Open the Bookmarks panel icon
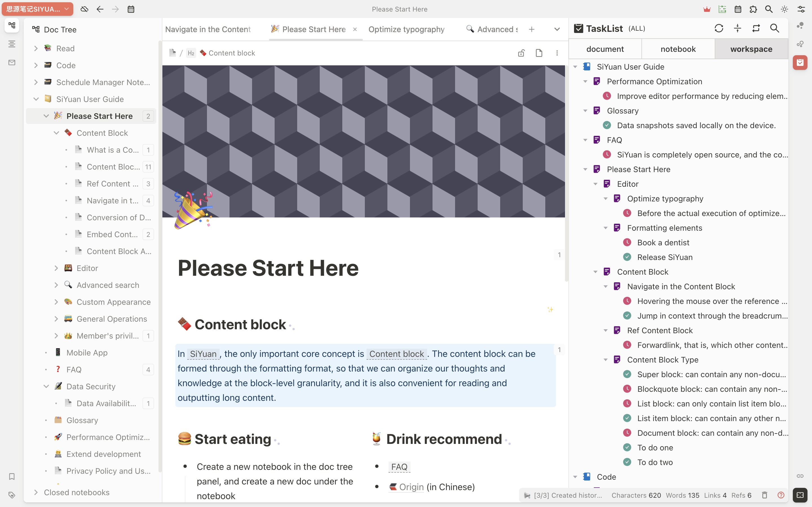 [12, 477]
